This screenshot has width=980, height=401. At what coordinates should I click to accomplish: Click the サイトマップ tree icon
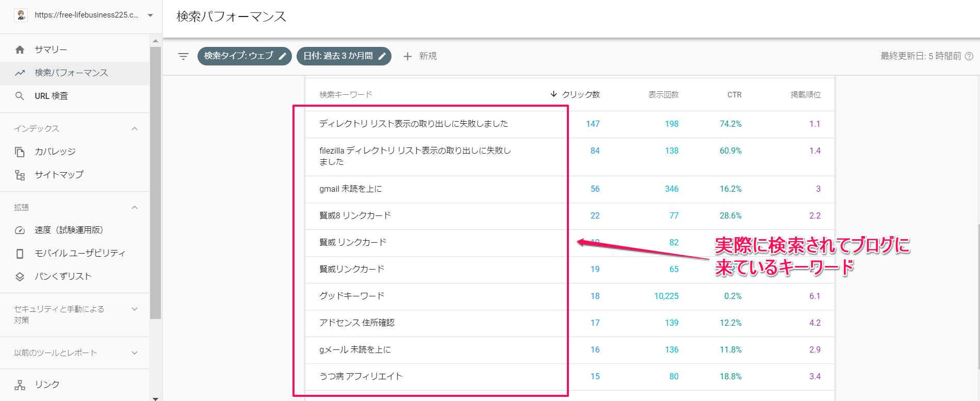point(20,175)
